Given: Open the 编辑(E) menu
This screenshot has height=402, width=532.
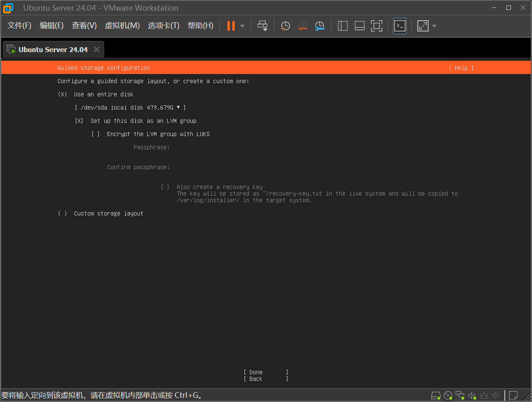Looking at the screenshot, I should coord(52,26).
